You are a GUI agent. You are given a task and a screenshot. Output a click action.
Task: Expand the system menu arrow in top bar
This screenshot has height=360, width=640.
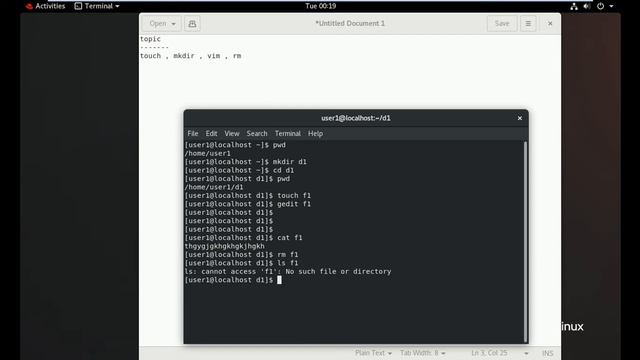point(611,6)
